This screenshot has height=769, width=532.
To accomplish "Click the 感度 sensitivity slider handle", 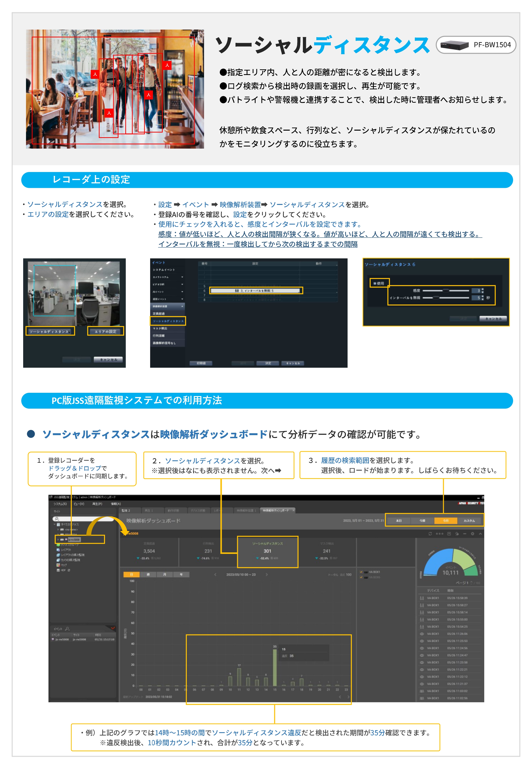I will coord(446,291).
